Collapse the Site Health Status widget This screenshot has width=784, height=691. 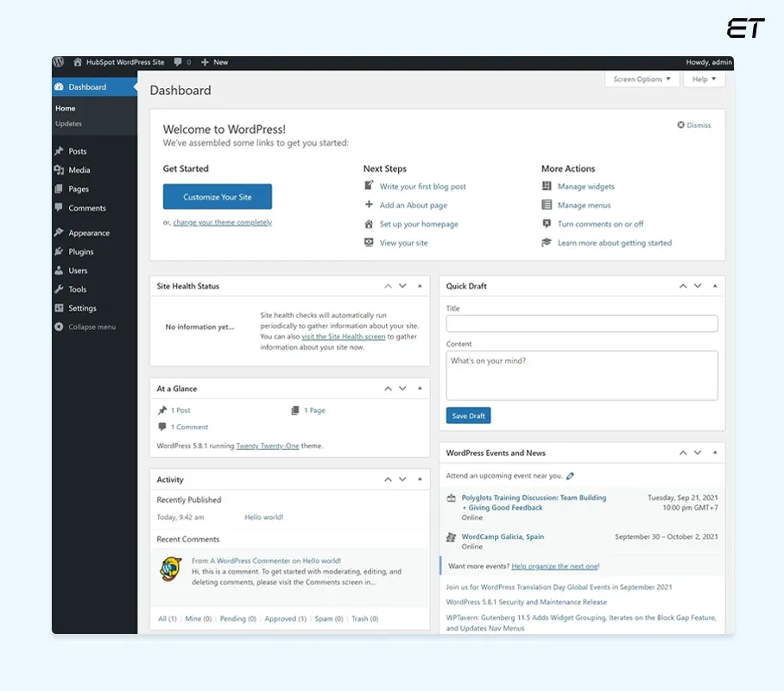click(x=420, y=286)
